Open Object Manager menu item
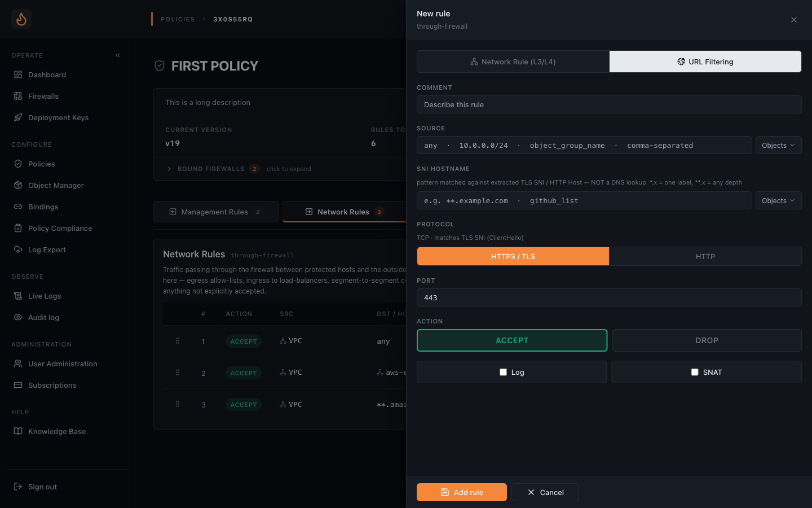The height and width of the screenshot is (508, 812). [56, 185]
